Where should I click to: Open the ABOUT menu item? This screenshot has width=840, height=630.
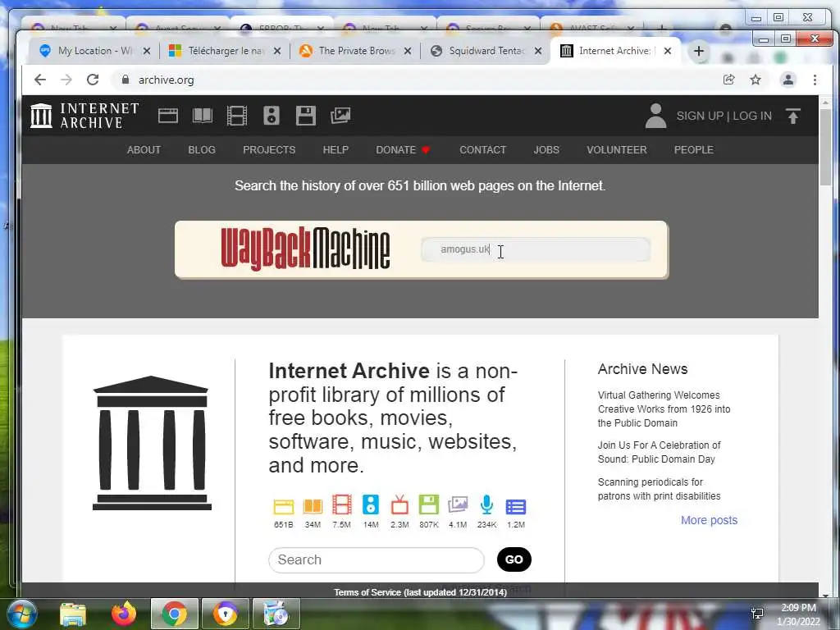[x=144, y=150]
